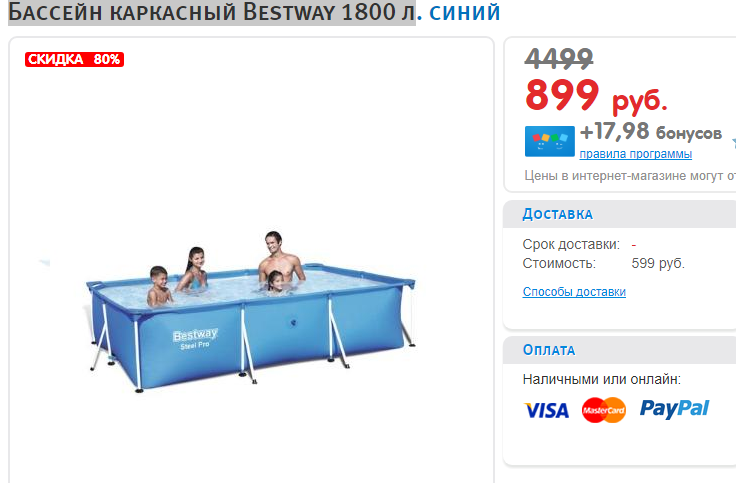Click the price disclaimer note Цены в интернет-магазине

point(630,176)
